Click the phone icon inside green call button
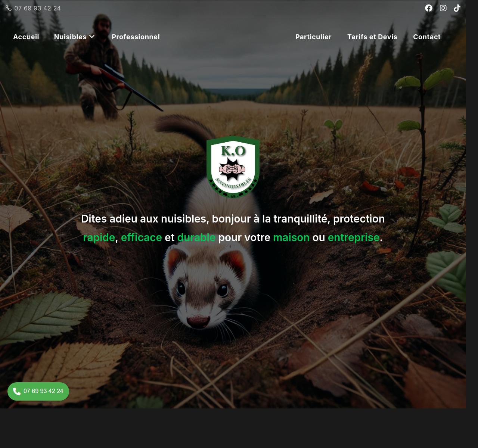 17,391
